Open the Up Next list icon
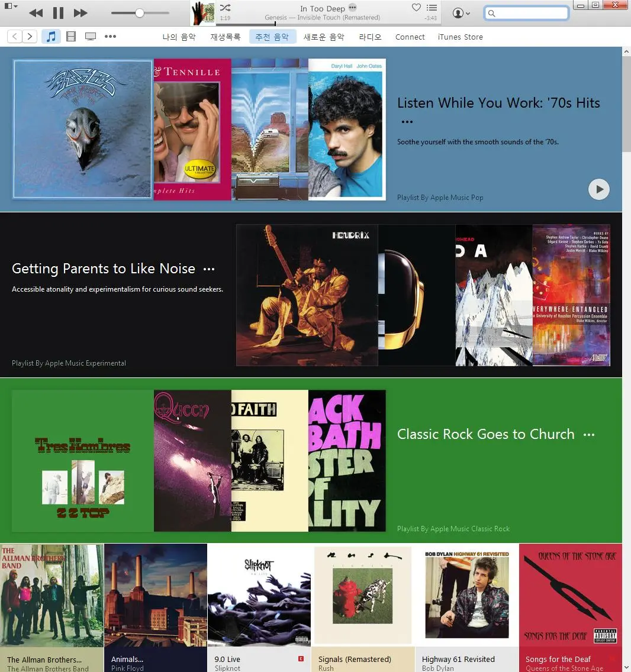The image size is (631, 672). 432,8
